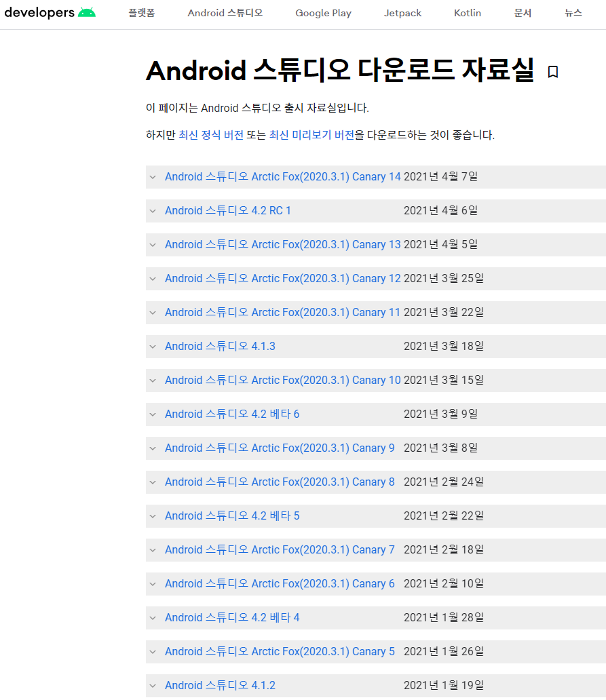Viewport: 606px width, 700px height.
Task: Open Arctic Fox(2020.3.1) Canary 8 link
Action: click(280, 482)
